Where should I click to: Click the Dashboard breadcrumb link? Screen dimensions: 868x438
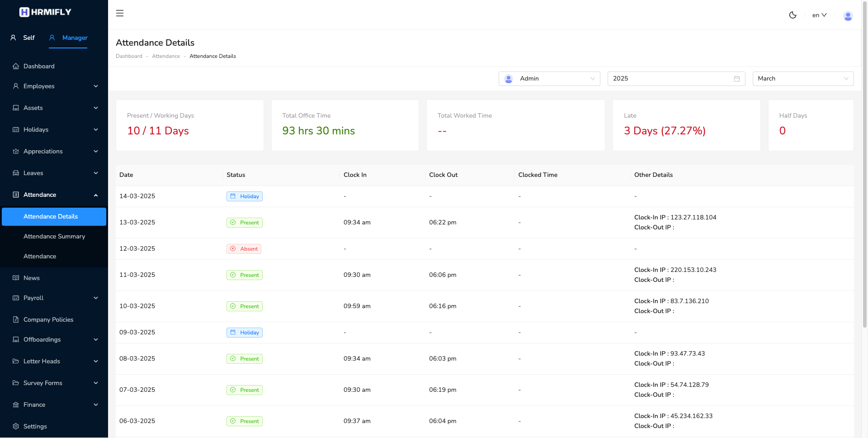pyautogui.click(x=129, y=56)
